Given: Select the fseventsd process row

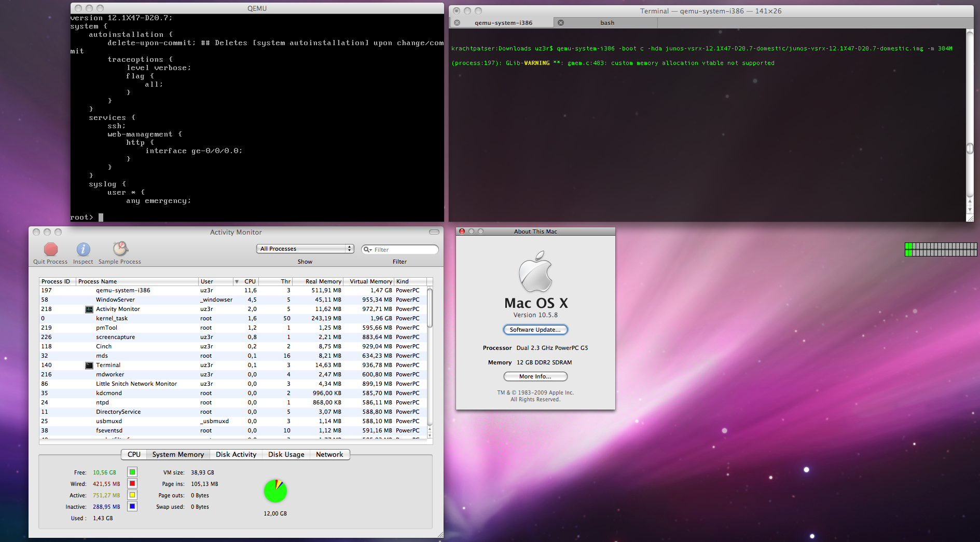Looking at the screenshot, I should click(233, 431).
